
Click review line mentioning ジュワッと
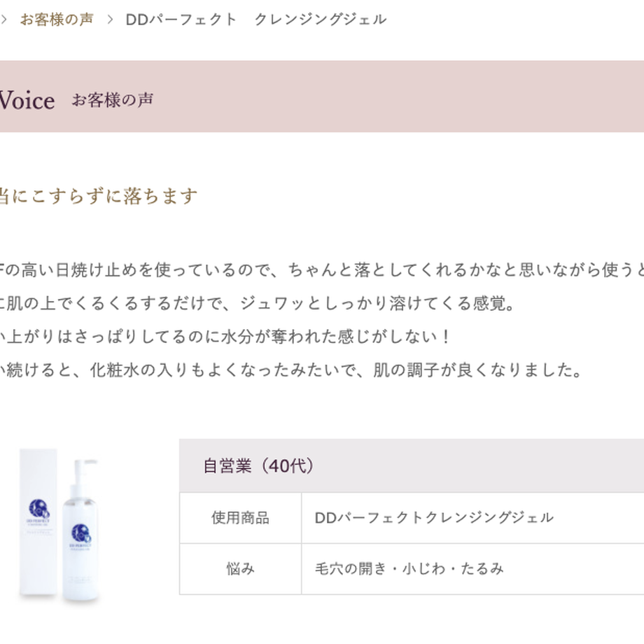[257, 304]
